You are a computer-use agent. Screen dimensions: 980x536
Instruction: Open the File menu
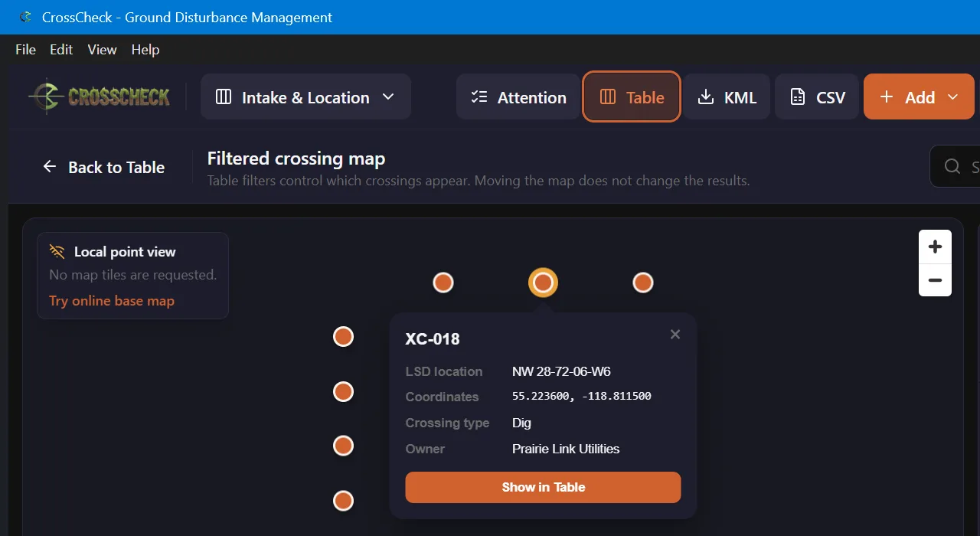(x=25, y=49)
